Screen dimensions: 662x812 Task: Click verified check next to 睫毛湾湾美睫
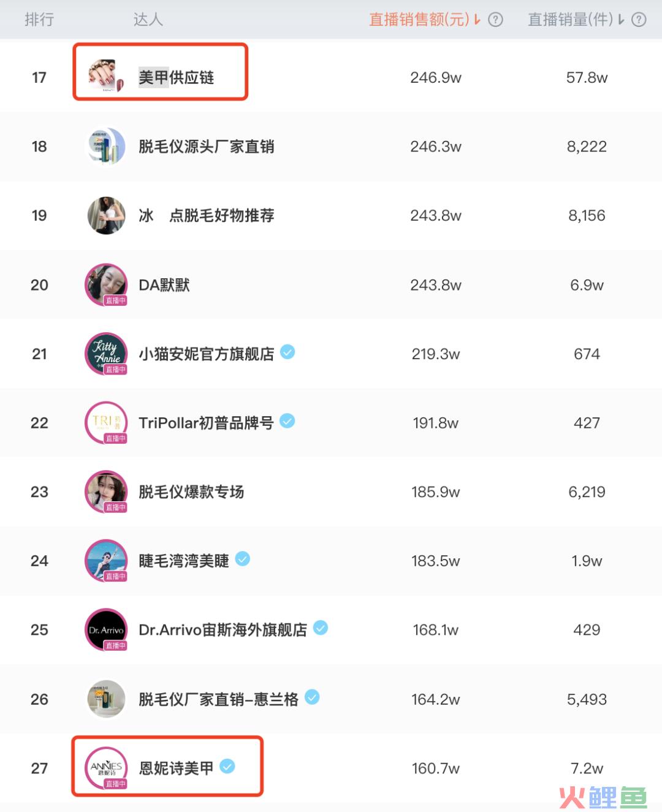(243, 559)
